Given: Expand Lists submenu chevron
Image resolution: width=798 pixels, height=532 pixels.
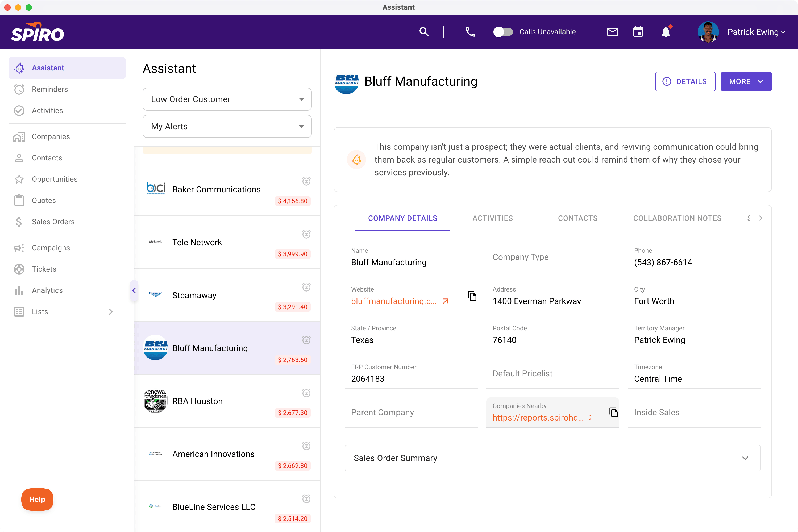Looking at the screenshot, I should click(x=111, y=312).
